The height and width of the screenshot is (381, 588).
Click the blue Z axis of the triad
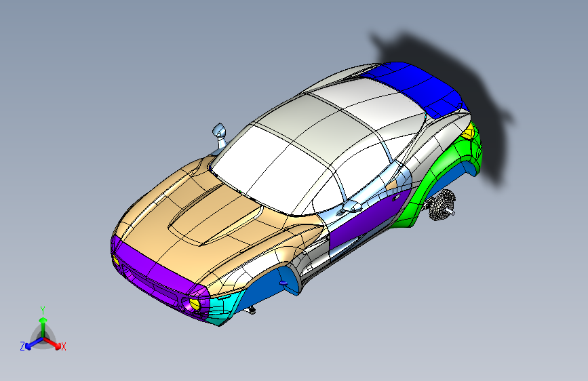pos(33,344)
